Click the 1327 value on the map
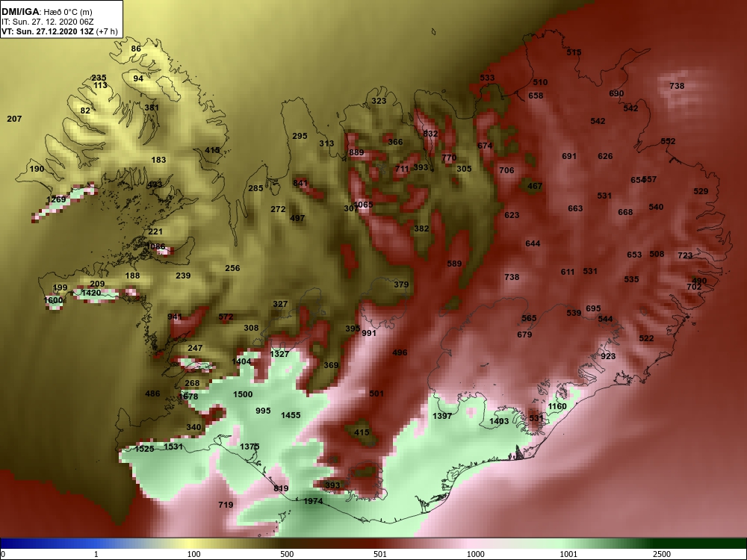 [279, 354]
